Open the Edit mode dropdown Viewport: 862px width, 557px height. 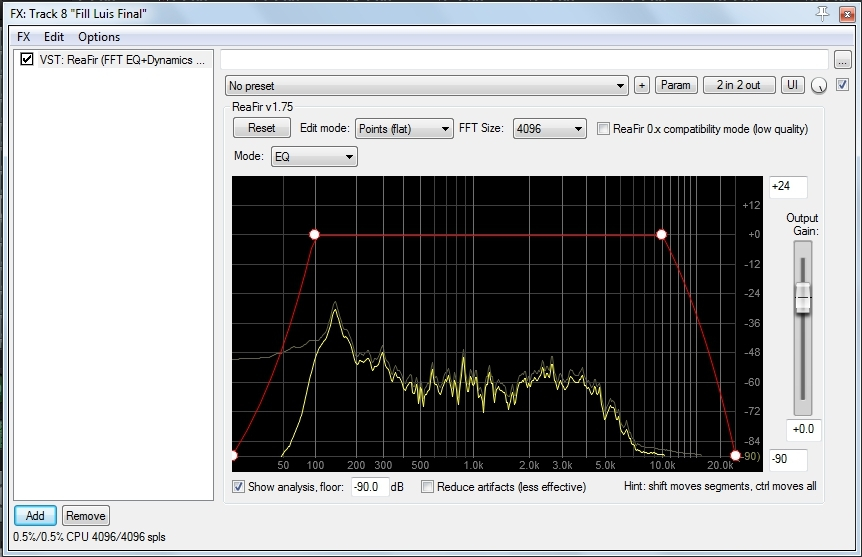[404, 129]
